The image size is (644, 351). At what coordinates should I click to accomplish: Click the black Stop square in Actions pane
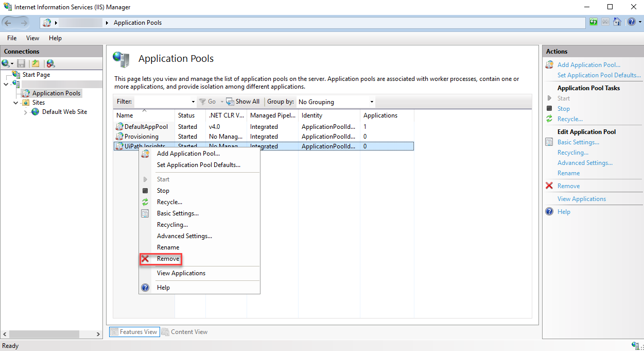549,109
